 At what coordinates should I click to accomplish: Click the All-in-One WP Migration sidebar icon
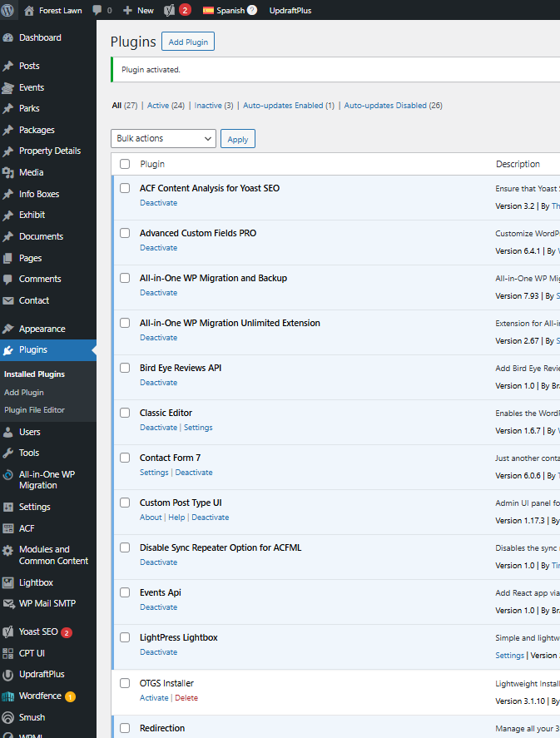(8, 475)
